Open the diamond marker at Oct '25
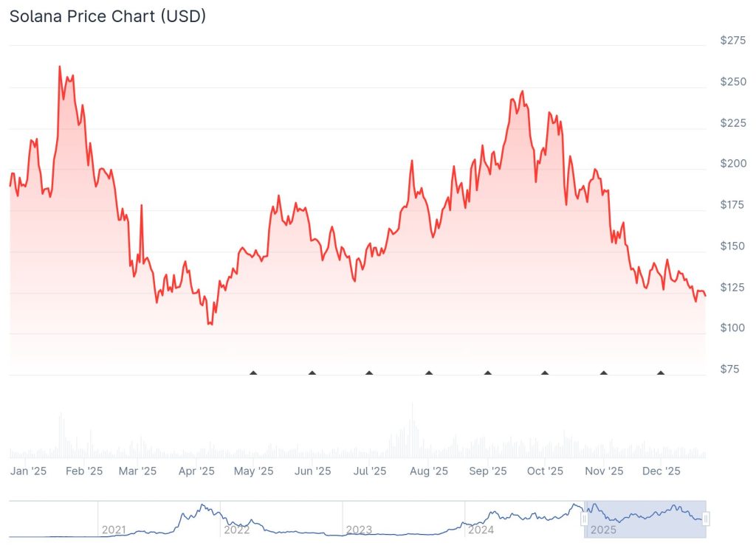 point(545,373)
